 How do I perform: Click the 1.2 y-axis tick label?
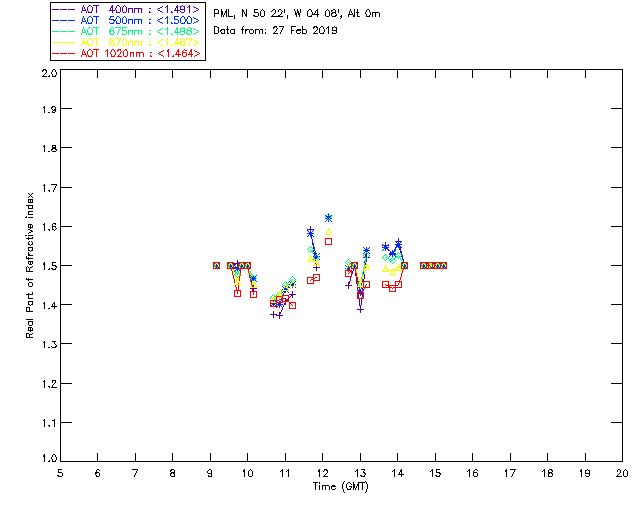pyautogui.click(x=49, y=384)
